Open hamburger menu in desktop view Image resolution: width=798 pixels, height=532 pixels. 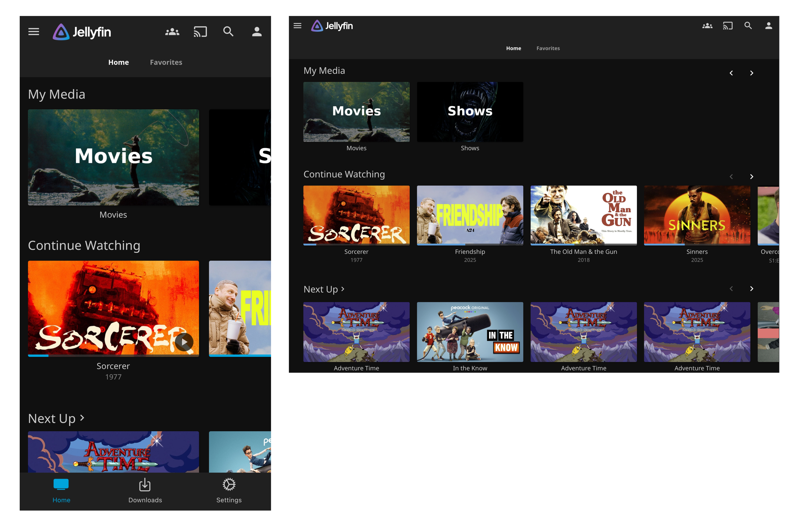pos(297,26)
